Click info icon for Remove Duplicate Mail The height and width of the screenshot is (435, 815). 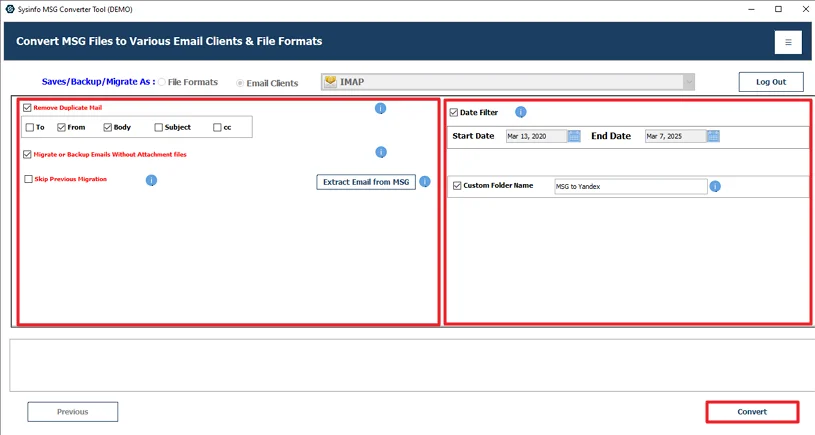pos(380,108)
